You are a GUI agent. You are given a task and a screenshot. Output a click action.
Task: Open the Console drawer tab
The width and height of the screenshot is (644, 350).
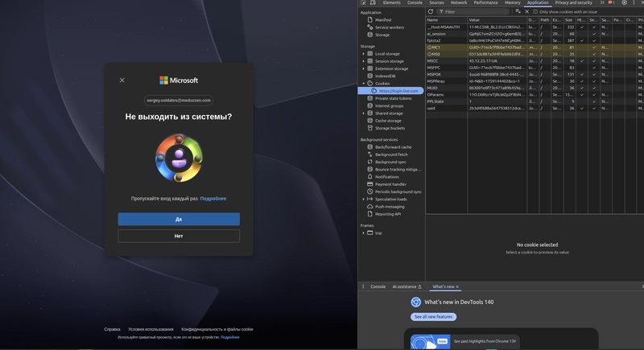[378, 286]
